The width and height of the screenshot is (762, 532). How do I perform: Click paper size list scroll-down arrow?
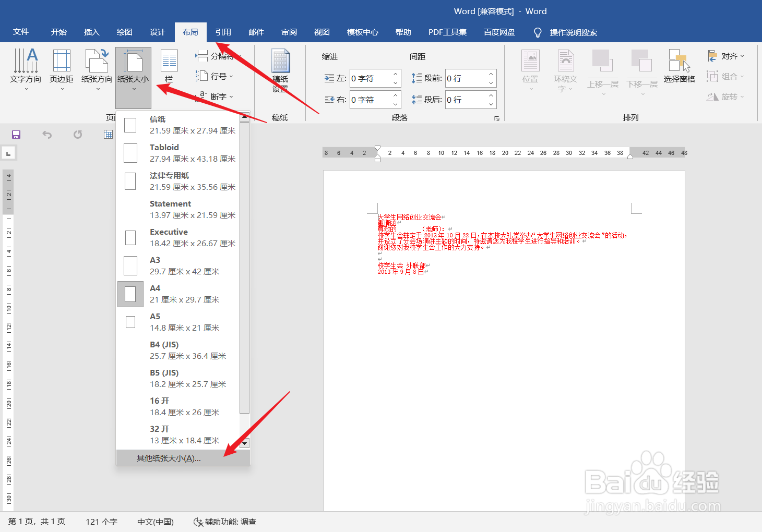245,443
